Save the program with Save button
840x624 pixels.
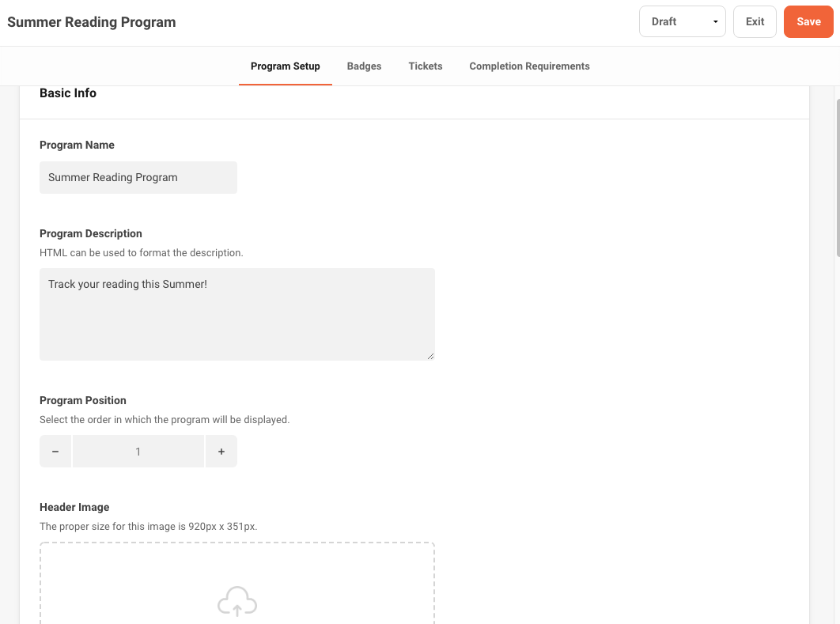808,21
